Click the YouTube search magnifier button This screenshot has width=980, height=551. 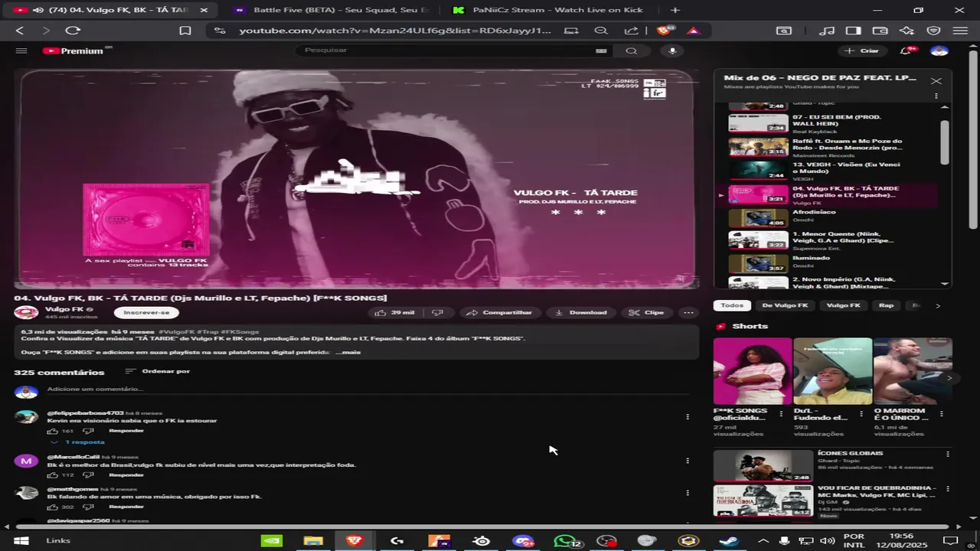tap(631, 51)
